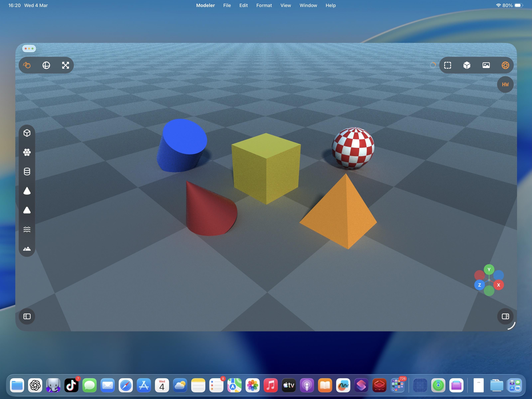Open the File menu
This screenshot has height=399, width=532.
pos(227,5)
